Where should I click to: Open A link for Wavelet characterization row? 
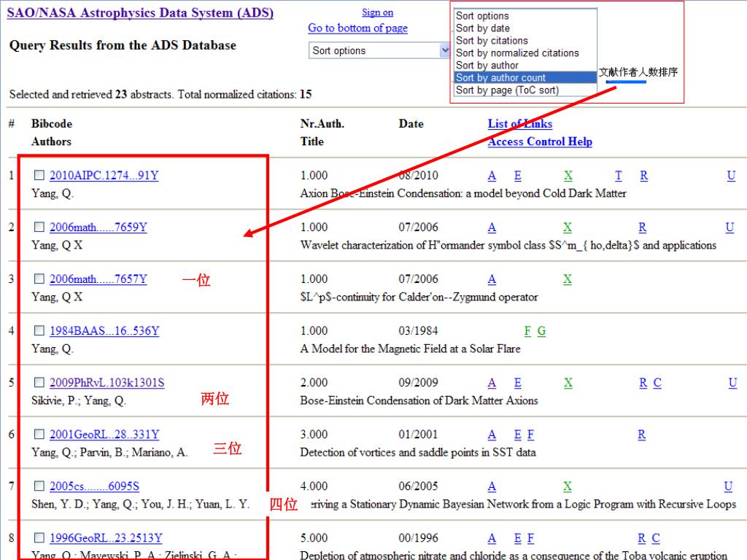point(492,227)
